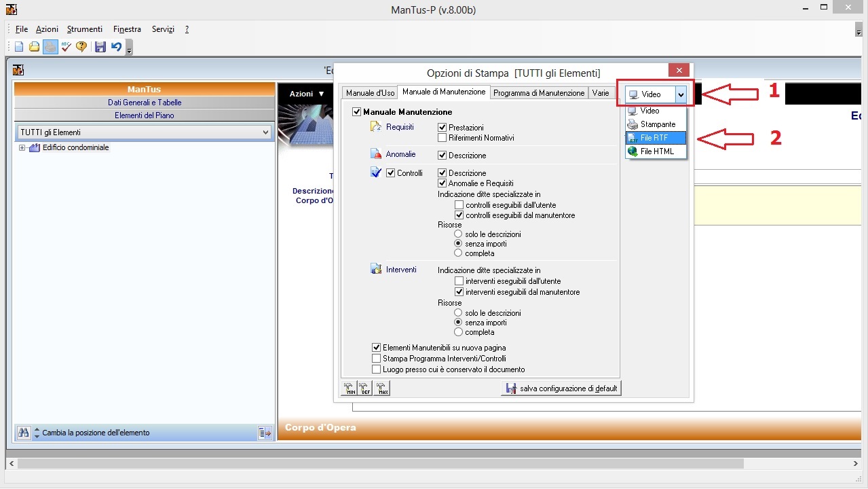Open the TUTTI gli Elementi combo box
This screenshot has height=489, width=868.
[265, 132]
